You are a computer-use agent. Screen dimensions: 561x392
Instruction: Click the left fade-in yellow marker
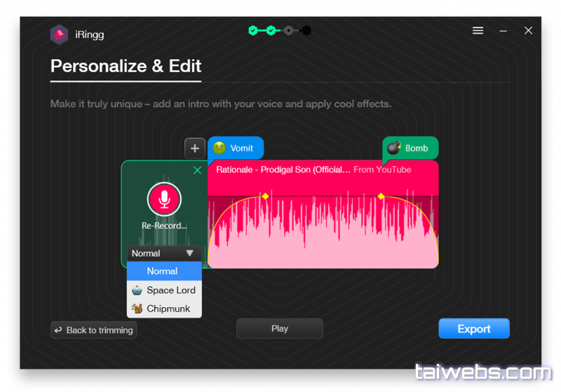click(x=265, y=196)
